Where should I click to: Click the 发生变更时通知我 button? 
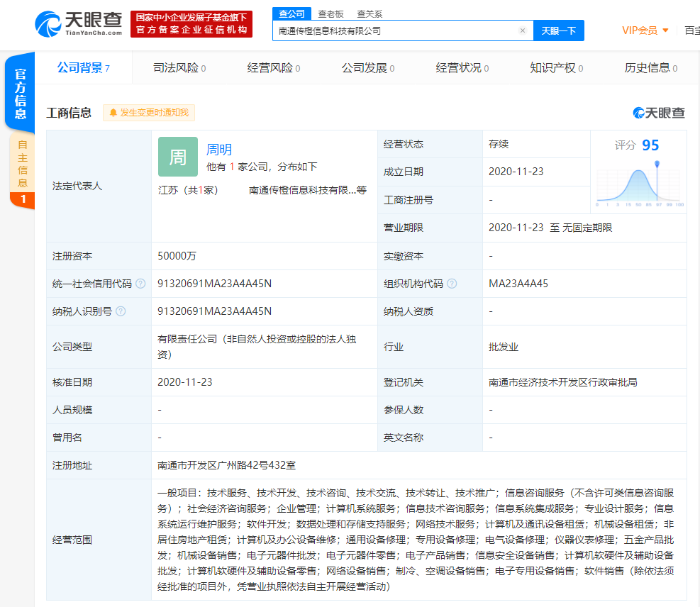point(154,113)
